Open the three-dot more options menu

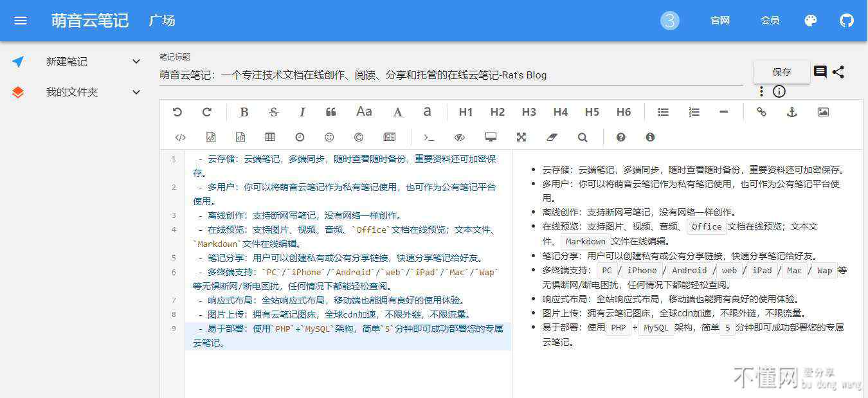point(761,91)
